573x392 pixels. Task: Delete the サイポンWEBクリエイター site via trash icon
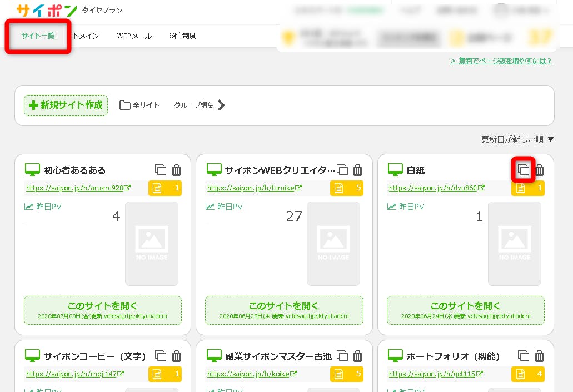[x=358, y=170]
